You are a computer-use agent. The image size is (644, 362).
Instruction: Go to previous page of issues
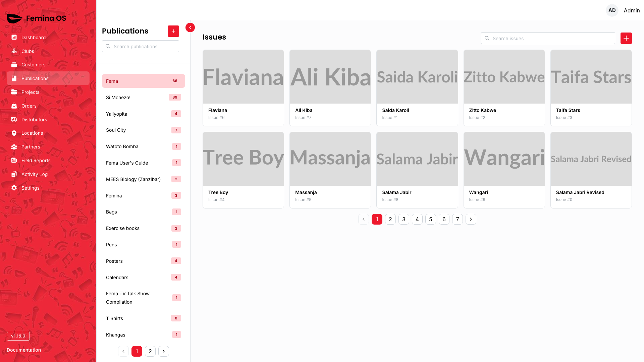coord(364,219)
